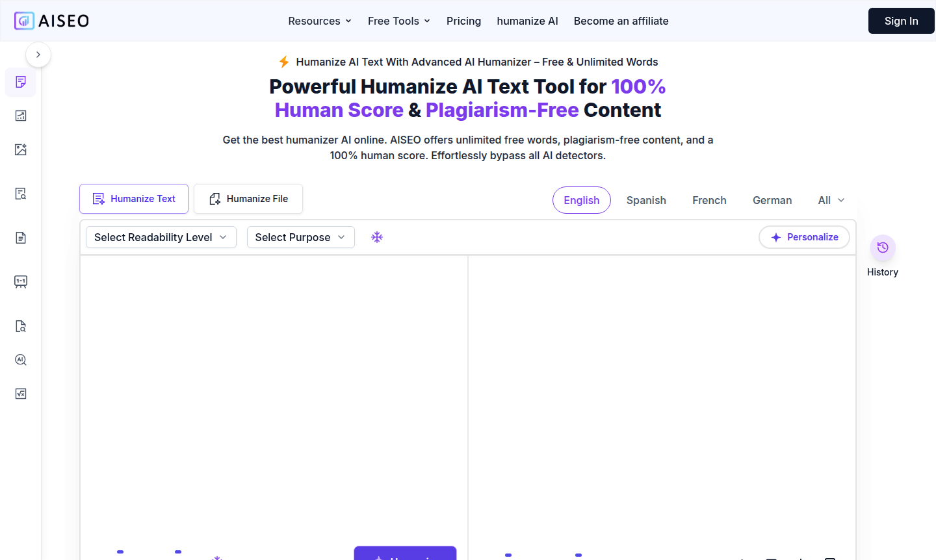The height and width of the screenshot is (560, 936).
Task: Switch language to Spanish
Action: [646, 200]
